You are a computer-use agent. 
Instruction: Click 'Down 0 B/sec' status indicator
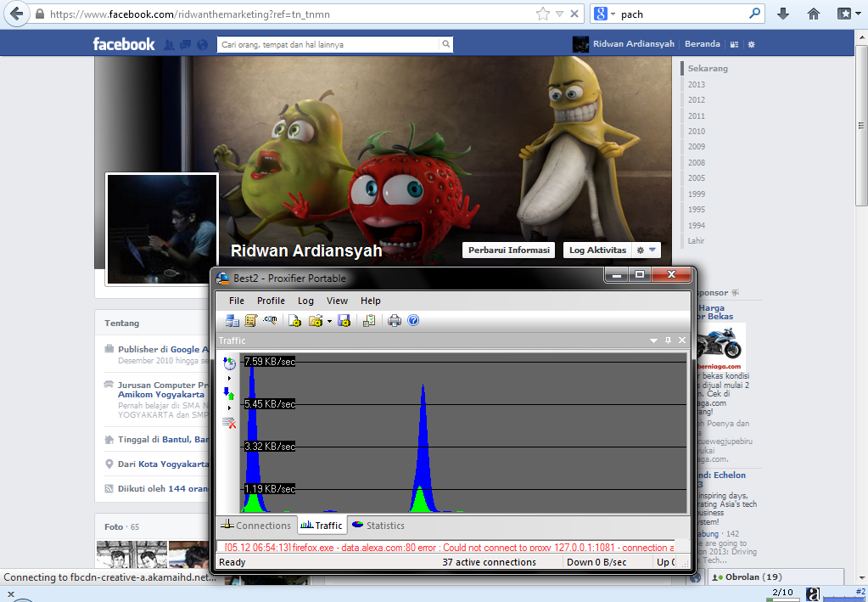point(596,562)
